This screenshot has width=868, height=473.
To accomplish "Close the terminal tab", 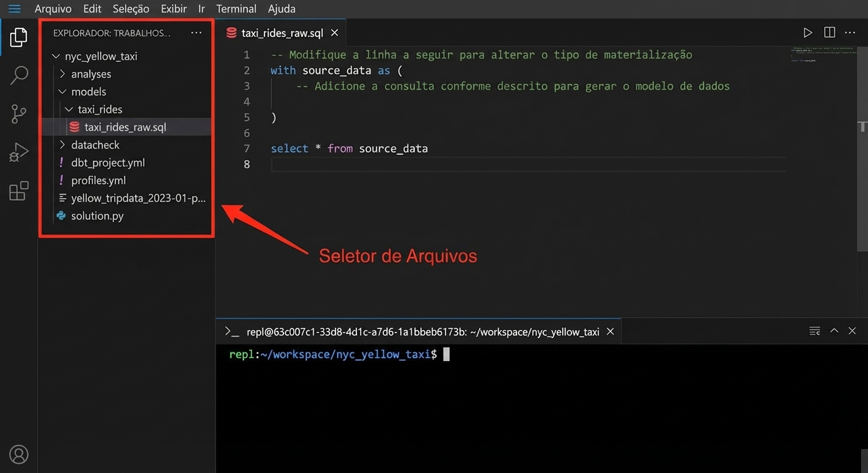I will pos(610,331).
